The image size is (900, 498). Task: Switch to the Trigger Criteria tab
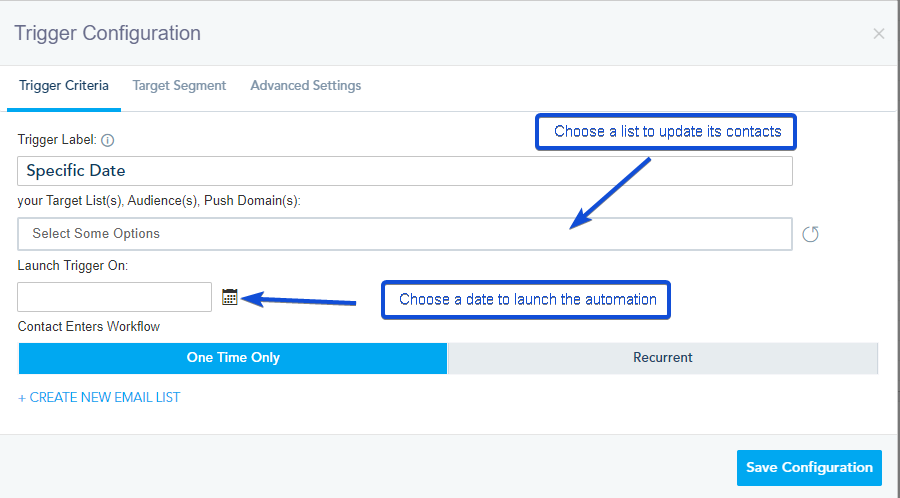point(64,85)
